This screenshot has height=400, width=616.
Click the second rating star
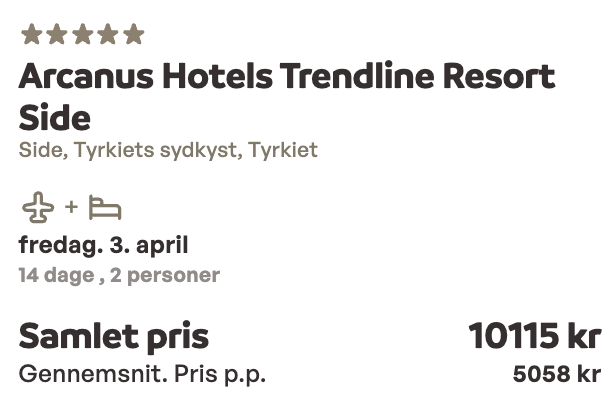(57, 35)
